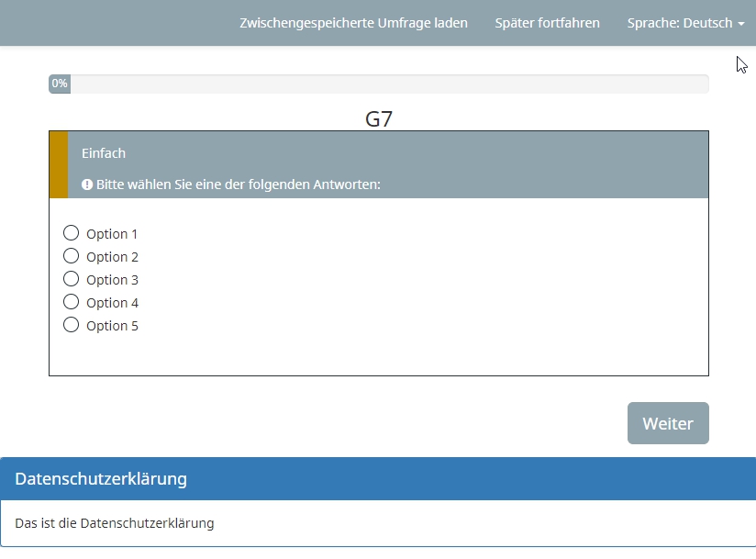
Task: Choose the Option 2 radio button
Action: click(x=71, y=256)
